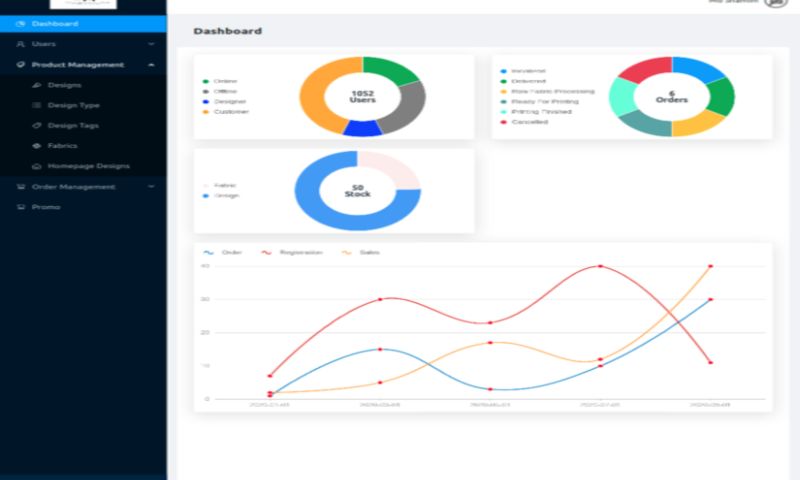The height and width of the screenshot is (480, 800).
Task: Click the Fabrics icon in the submenu
Action: coord(37,146)
